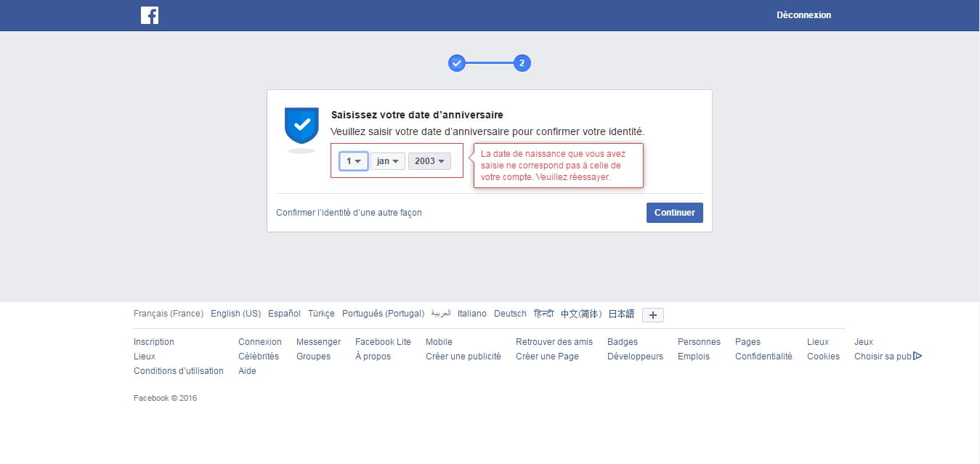Screen dimensions: 980x464
Task: Switch language to Arabic
Action: coord(441,314)
